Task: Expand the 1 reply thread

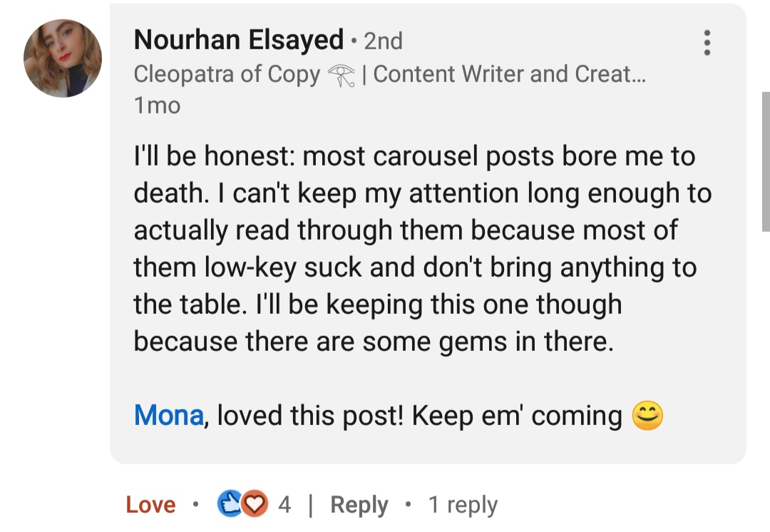Action: pyautogui.click(x=462, y=505)
